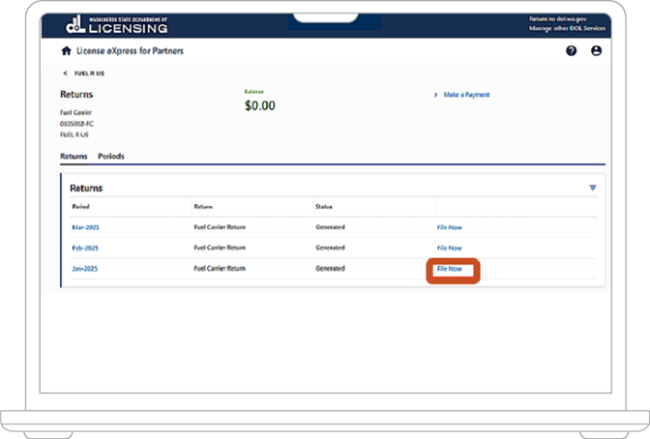Click Fuel Carrier Return in Feb-2025 row

220,248
